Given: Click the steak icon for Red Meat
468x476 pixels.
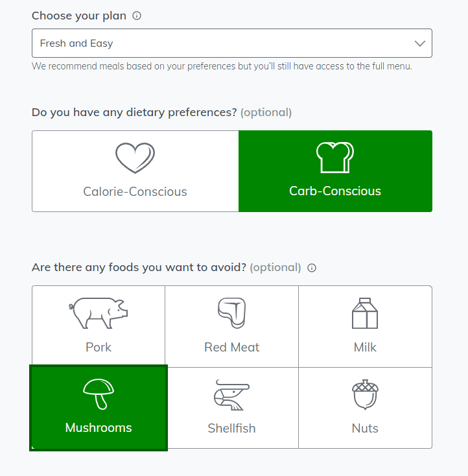Looking at the screenshot, I should click(x=231, y=313).
